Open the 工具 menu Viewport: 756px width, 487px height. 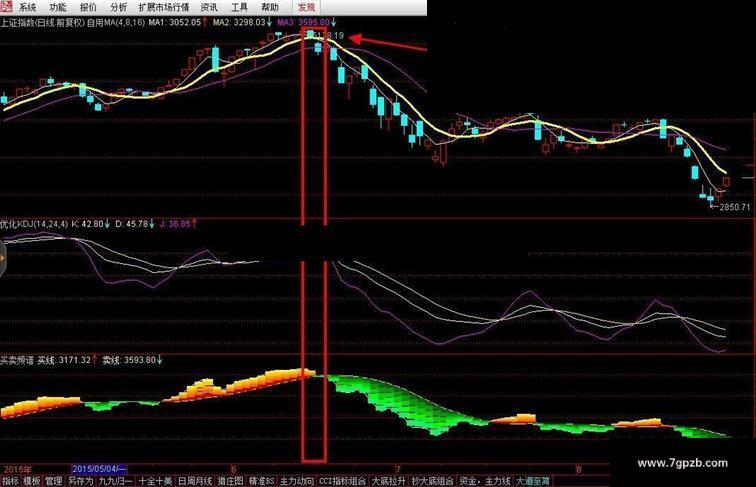click(239, 7)
